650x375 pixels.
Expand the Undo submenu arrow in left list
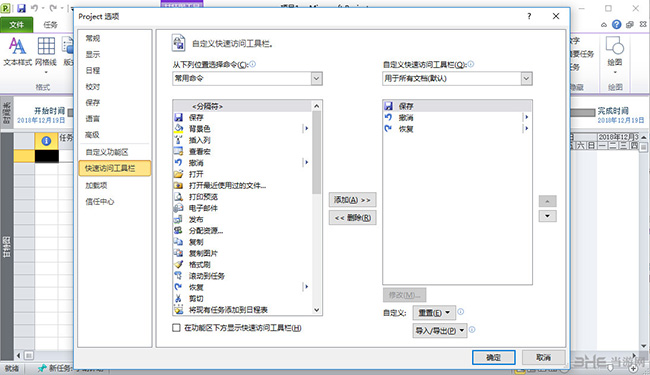[x=306, y=163]
